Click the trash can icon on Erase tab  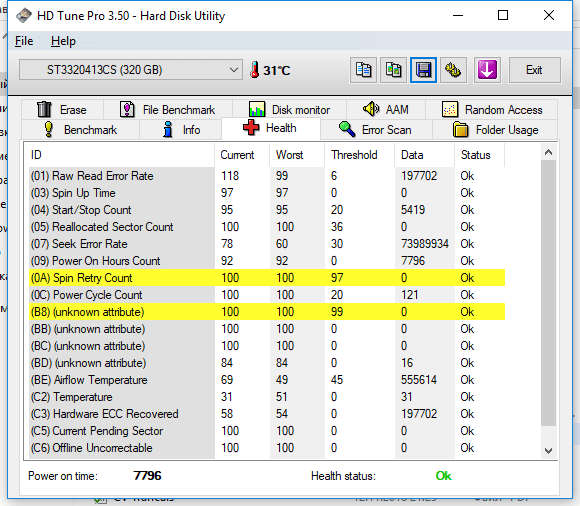tap(44, 109)
